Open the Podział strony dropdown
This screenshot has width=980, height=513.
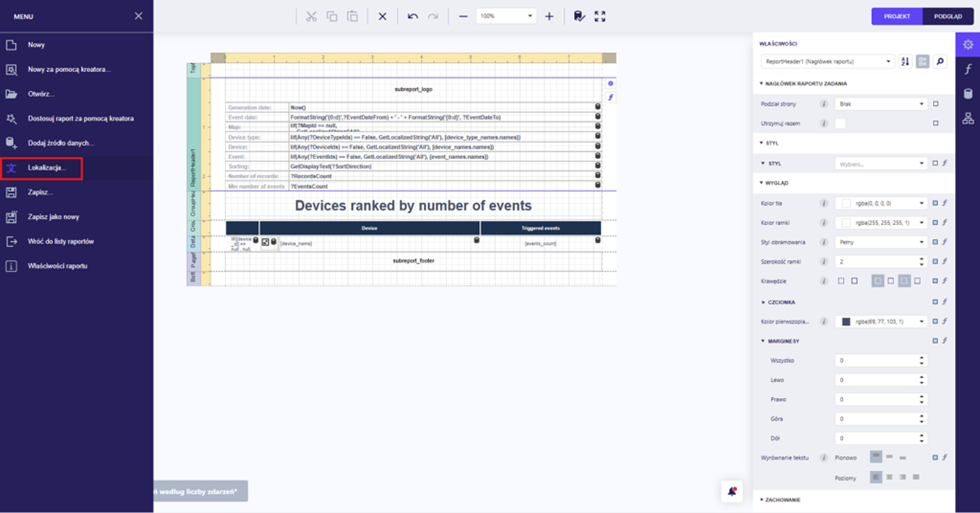click(880, 104)
